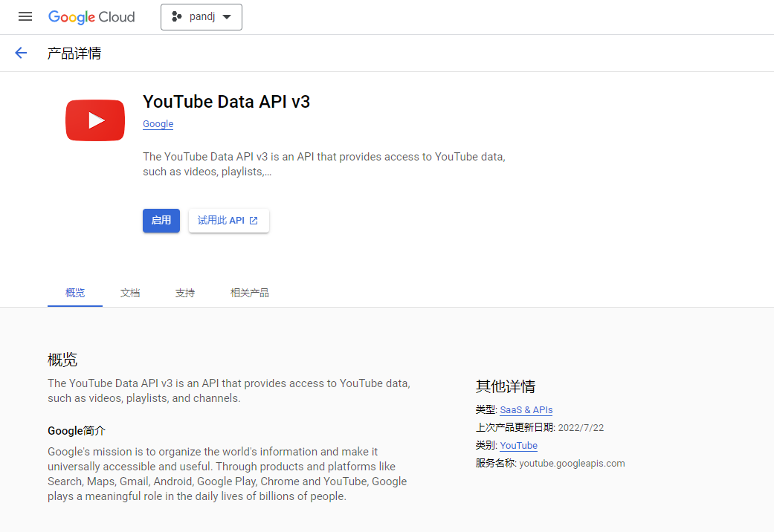The width and height of the screenshot is (774, 532).
Task: Expand the pandj project dropdown arrow
Action: [227, 17]
